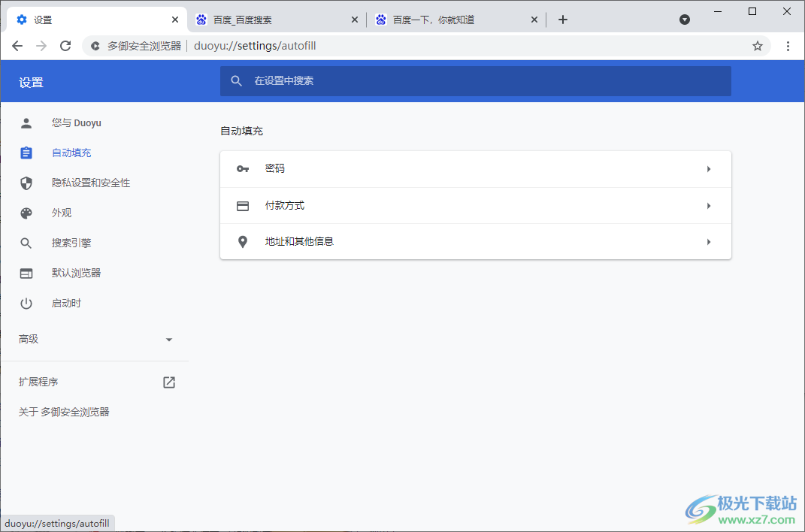
Task: Click the forward navigation arrow
Action: click(41, 46)
